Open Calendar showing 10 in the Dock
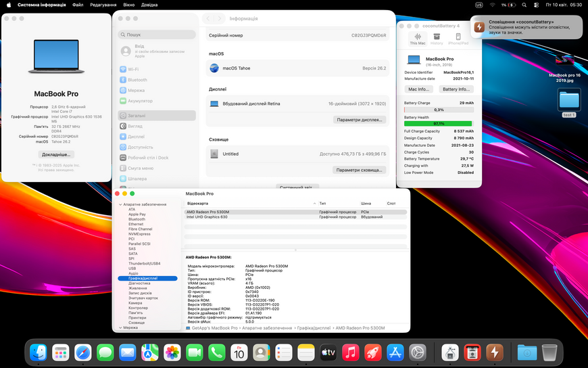 pyautogui.click(x=239, y=352)
